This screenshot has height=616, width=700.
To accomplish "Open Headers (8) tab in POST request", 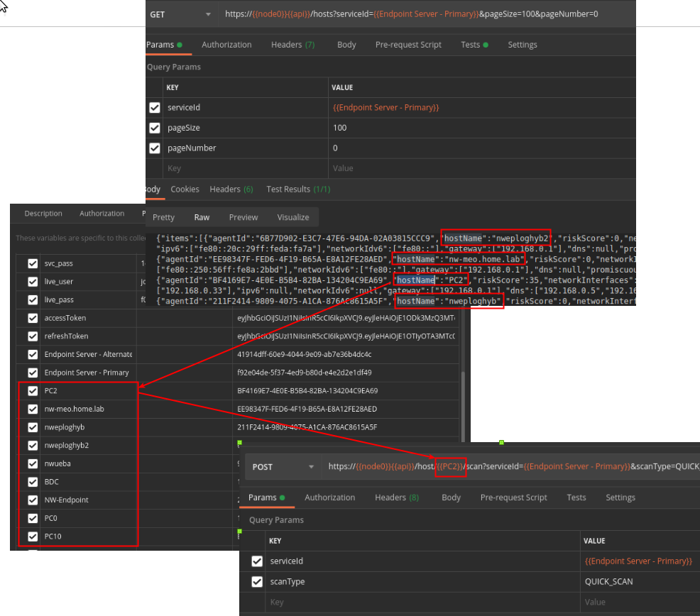I will [x=397, y=497].
